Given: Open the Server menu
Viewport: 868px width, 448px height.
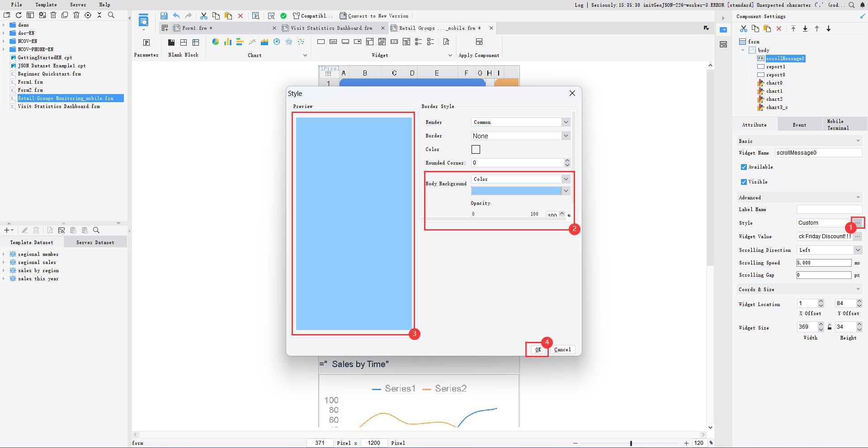Looking at the screenshot, I should pos(78,5).
